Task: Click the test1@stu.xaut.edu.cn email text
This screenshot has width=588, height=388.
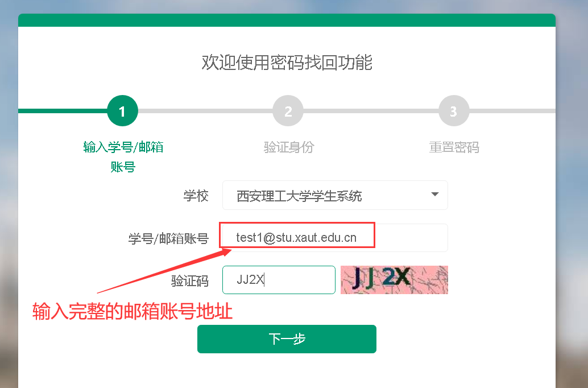Action: 296,238
